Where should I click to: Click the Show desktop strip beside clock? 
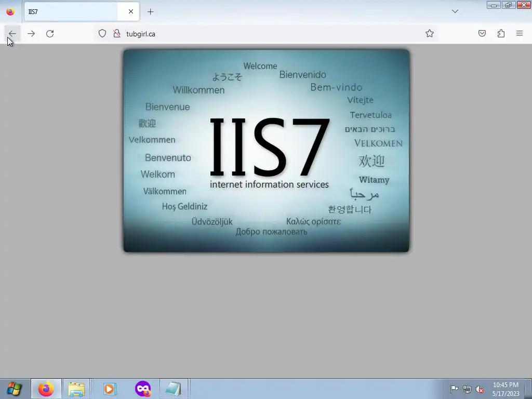click(528, 389)
